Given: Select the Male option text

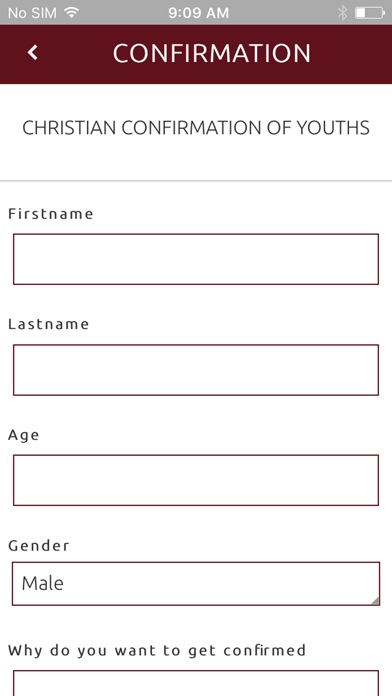Looking at the screenshot, I should pyautogui.click(x=43, y=583).
